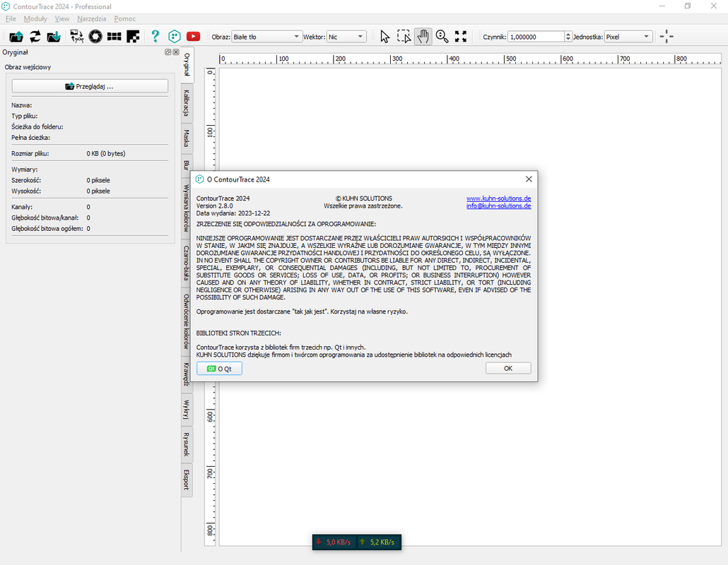Click the 'Version 2.8.0' text
Image resolution: width=728 pixels, height=565 pixels.
tap(214, 206)
